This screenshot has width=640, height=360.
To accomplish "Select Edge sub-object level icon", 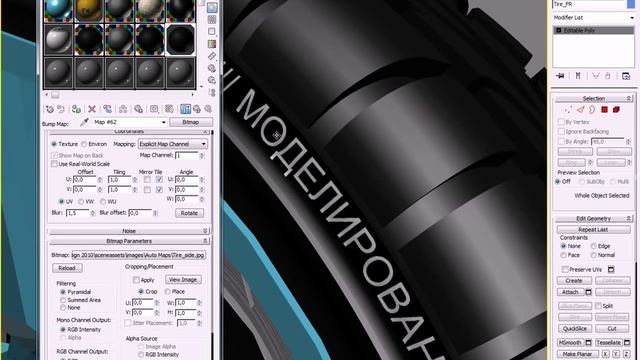I will [580, 110].
